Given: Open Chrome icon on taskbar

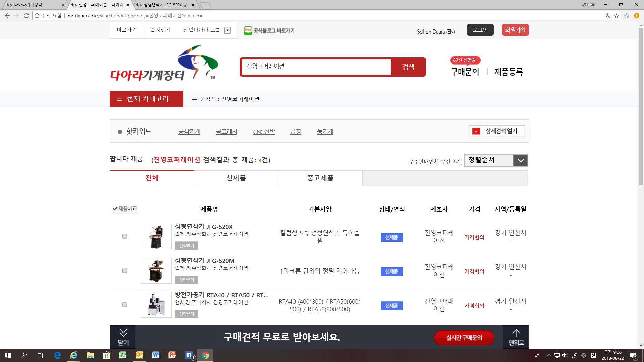Looking at the screenshot, I should pyautogui.click(x=205, y=355).
